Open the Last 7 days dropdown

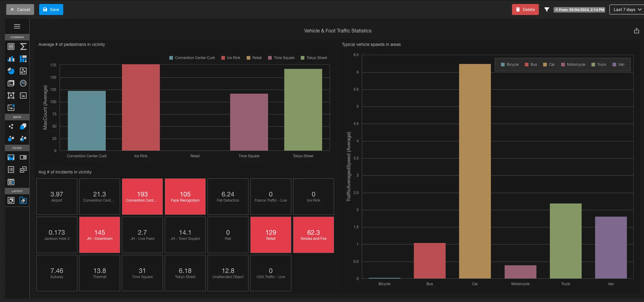[x=627, y=9]
